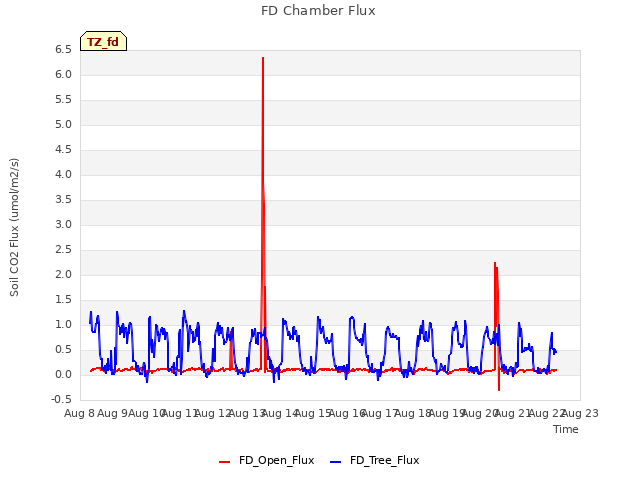Click the 0.0 y-axis tick label

tap(63, 375)
